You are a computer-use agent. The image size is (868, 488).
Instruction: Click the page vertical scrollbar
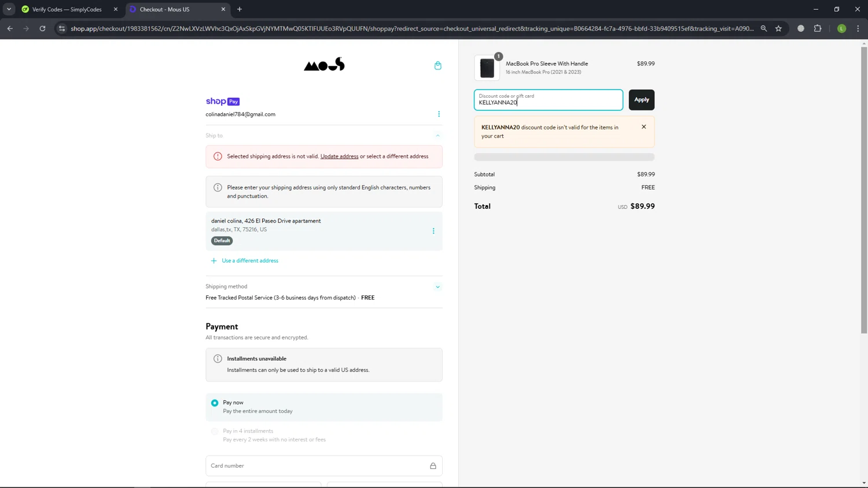coord(864,191)
